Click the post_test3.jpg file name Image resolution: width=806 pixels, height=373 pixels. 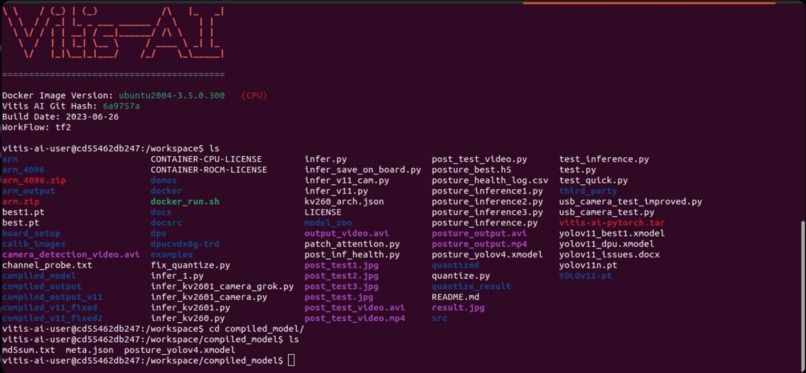(x=341, y=286)
